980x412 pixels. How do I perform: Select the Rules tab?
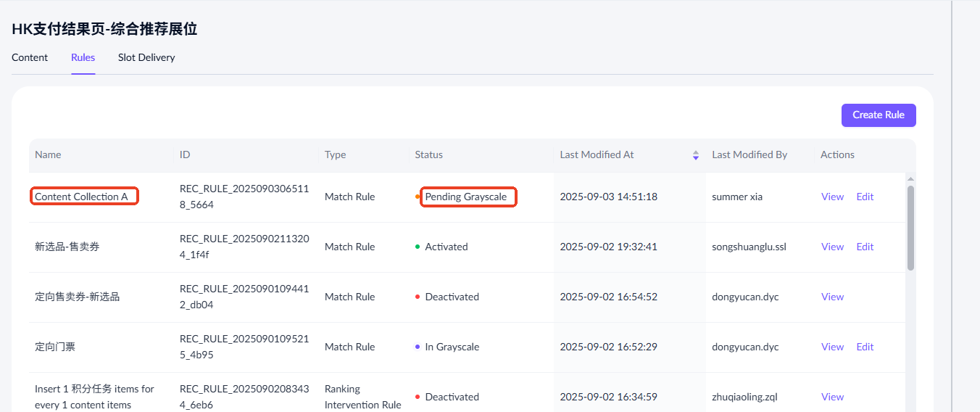83,57
